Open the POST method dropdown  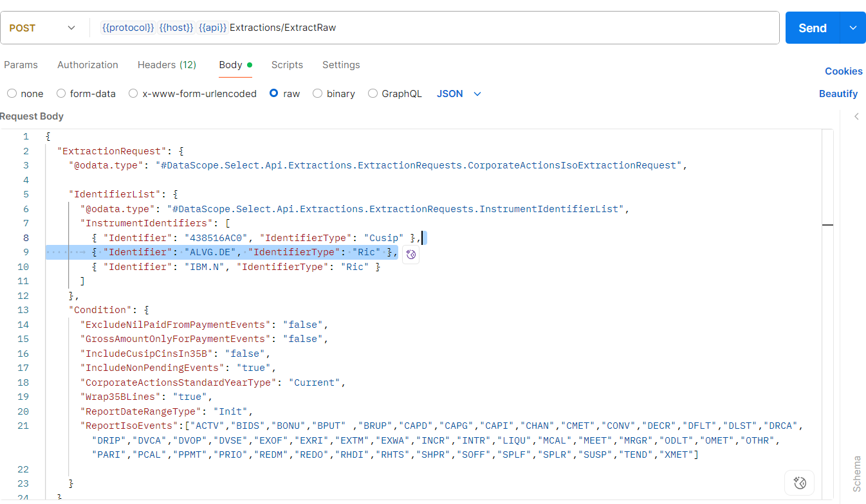(42, 28)
